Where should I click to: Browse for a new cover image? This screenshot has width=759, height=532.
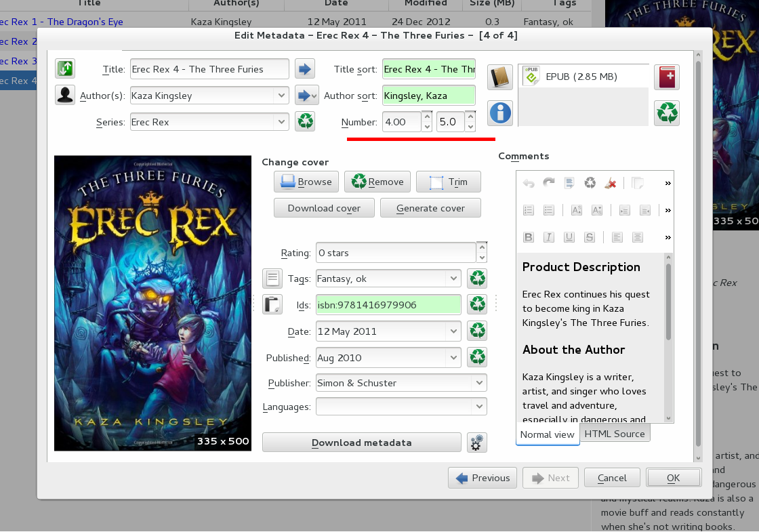(306, 182)
